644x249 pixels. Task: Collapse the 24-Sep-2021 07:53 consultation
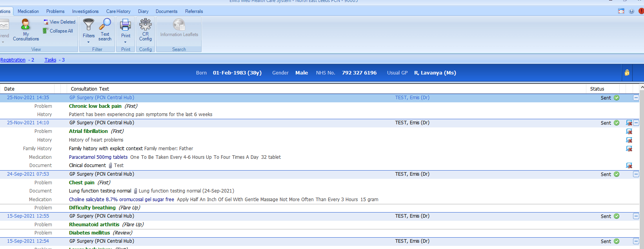636,174
